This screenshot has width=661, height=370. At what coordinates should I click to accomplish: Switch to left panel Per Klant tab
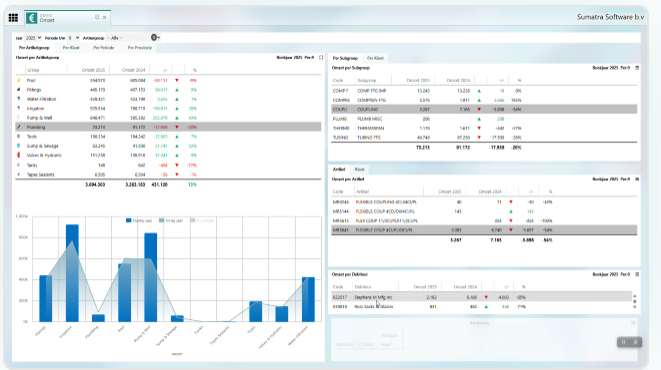pos(71,48)
